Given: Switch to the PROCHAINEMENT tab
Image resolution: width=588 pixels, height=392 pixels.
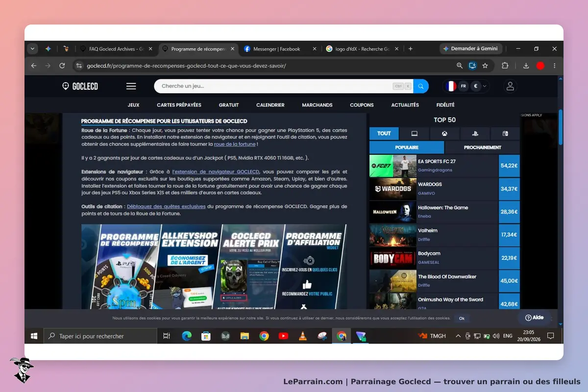Looking at the screenshot, I should 482,147.
